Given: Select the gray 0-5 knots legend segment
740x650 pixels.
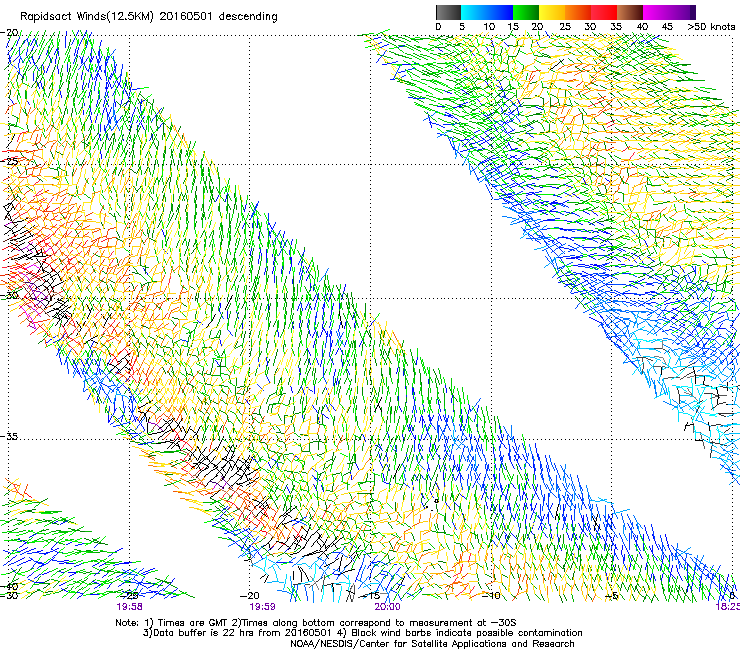Looking at the screenshot, I should point(448,12).
